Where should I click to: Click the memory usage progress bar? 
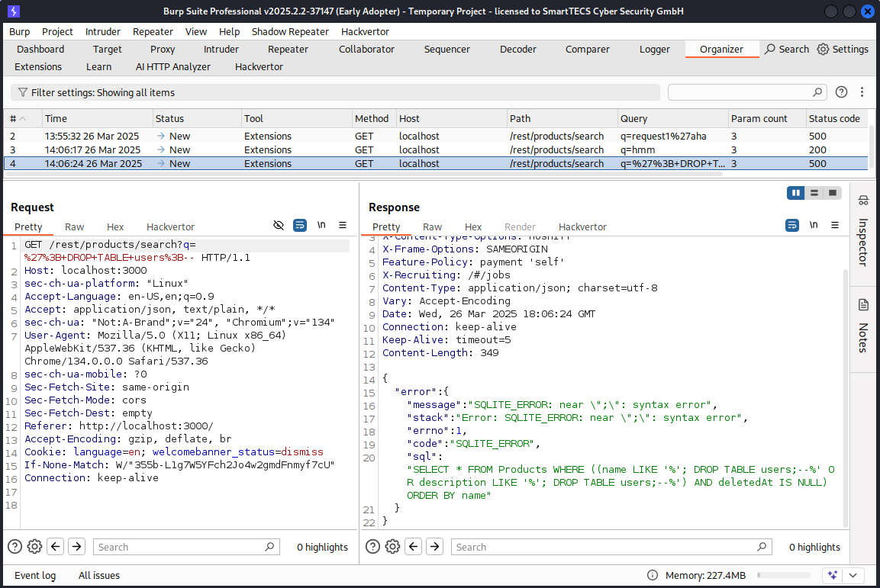tap(784, 575)
